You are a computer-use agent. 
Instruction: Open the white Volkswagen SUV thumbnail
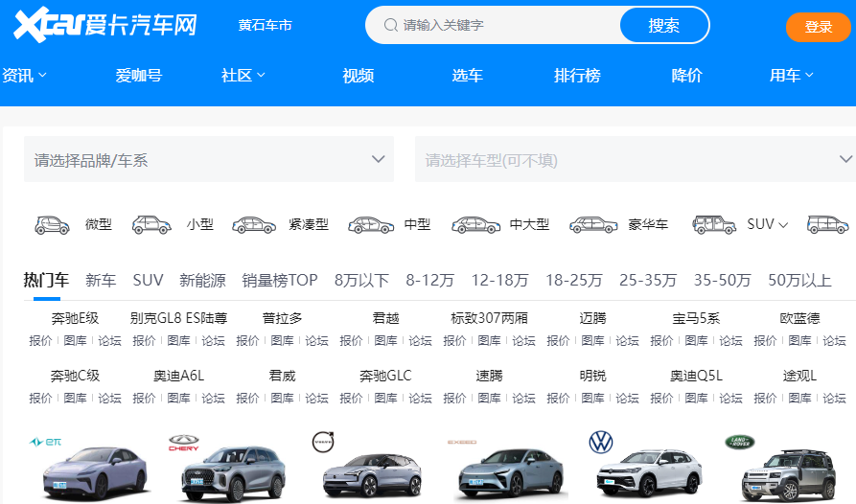click(650, 472)
